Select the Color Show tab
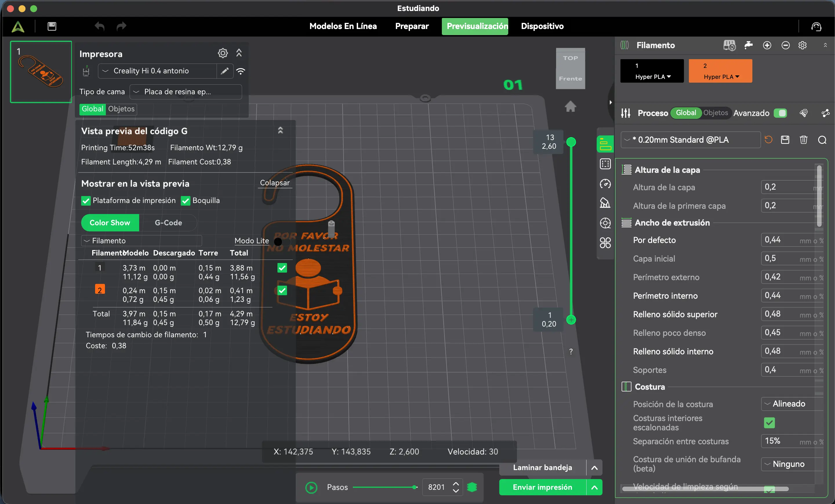The width and height of the screenshot is (835, 504). tap(110, 223)
